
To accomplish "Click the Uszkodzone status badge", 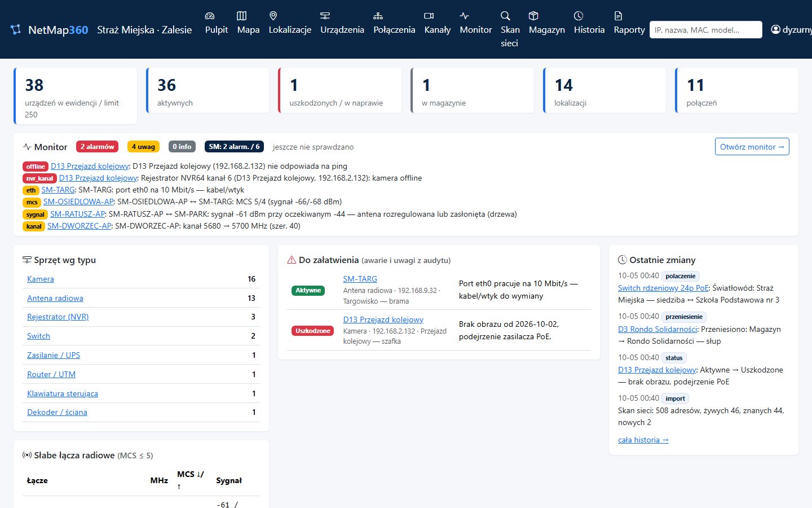I will [313, 331].
